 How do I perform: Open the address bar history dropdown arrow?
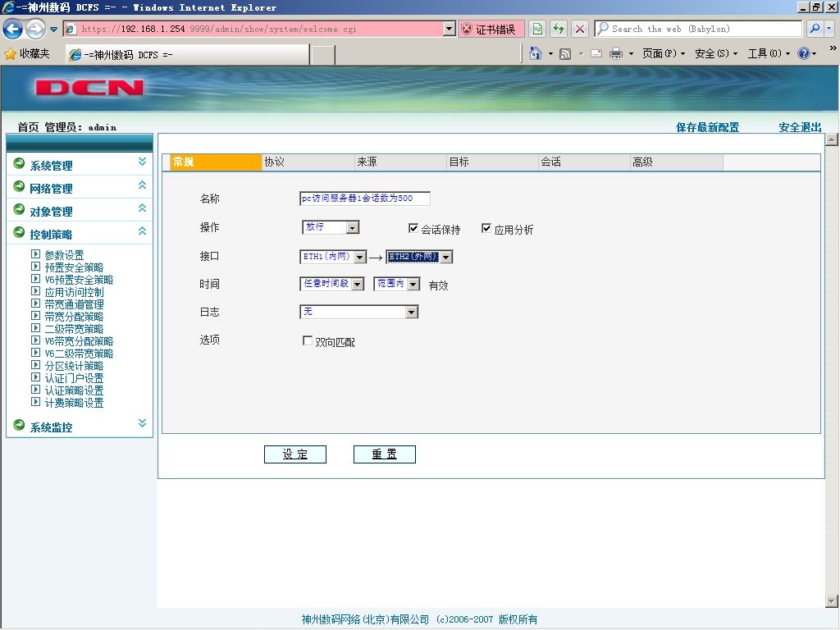(x=450, y=29)
